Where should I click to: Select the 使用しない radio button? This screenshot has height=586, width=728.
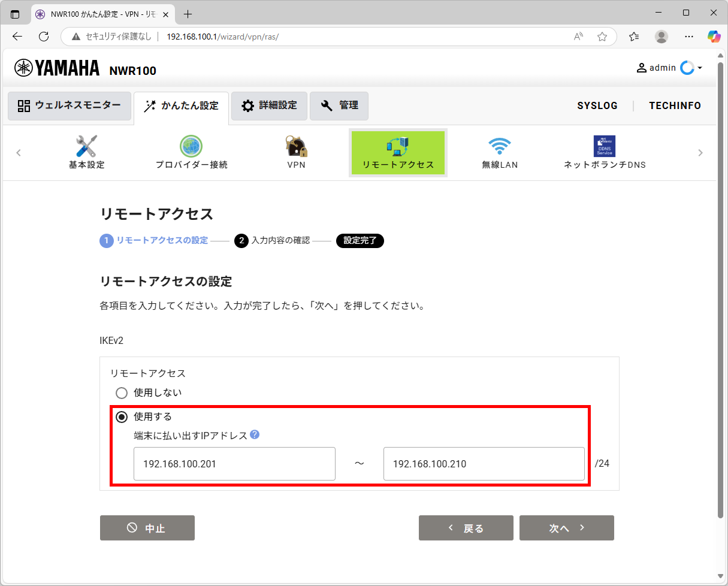(122, 393)
